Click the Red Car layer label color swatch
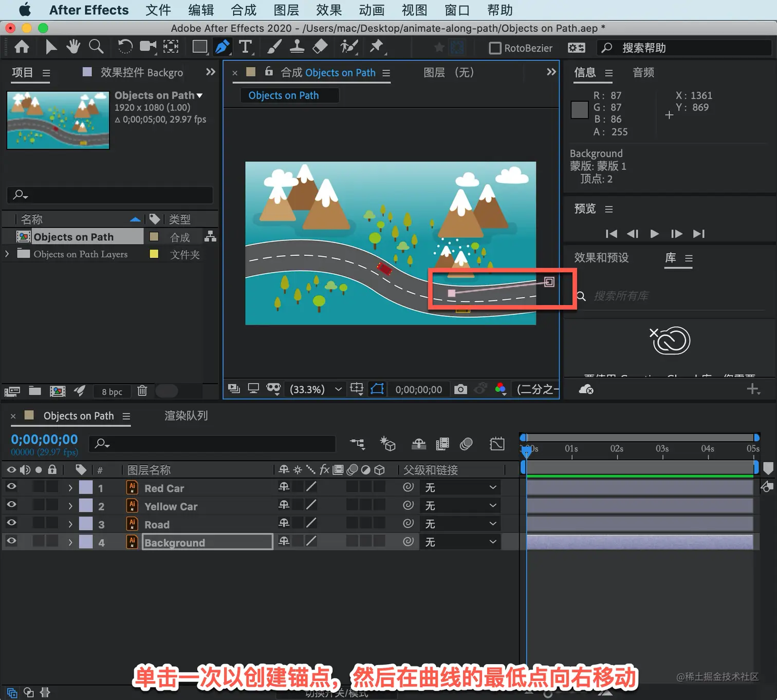Viewport: 777px width, 700px height. coord(86,487)
